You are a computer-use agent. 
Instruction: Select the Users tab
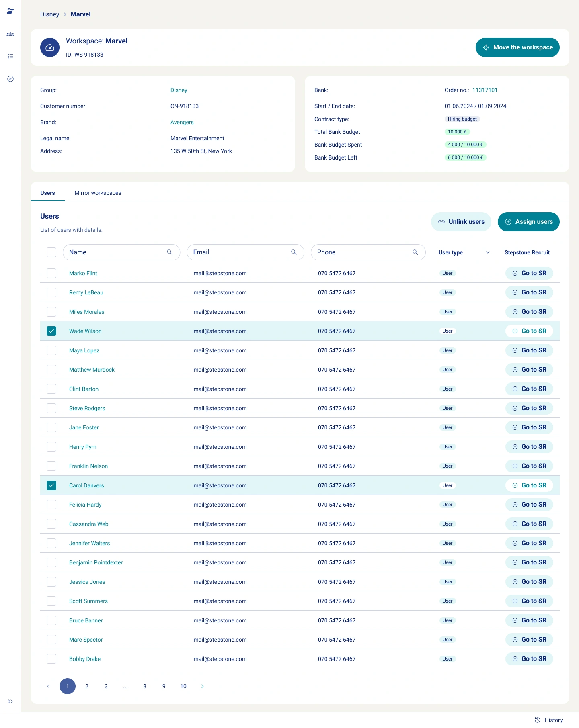(x=47, y=193)
